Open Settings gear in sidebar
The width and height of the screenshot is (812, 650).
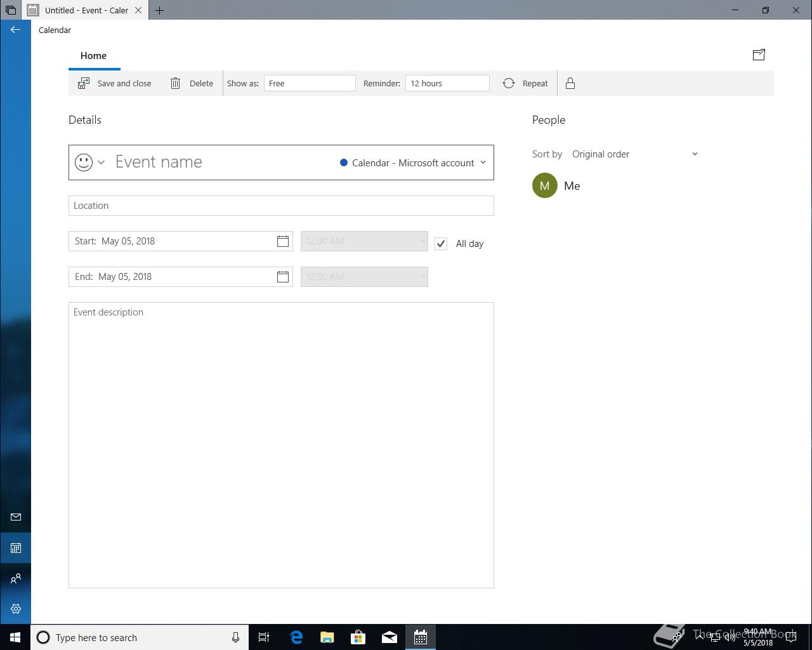[x=16, y=609]
